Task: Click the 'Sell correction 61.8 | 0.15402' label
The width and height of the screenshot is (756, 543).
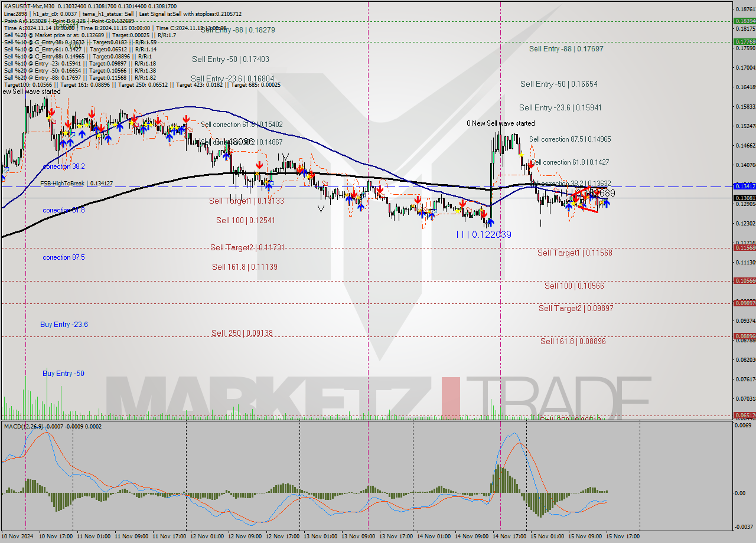Action: click(x=242, y=125)
